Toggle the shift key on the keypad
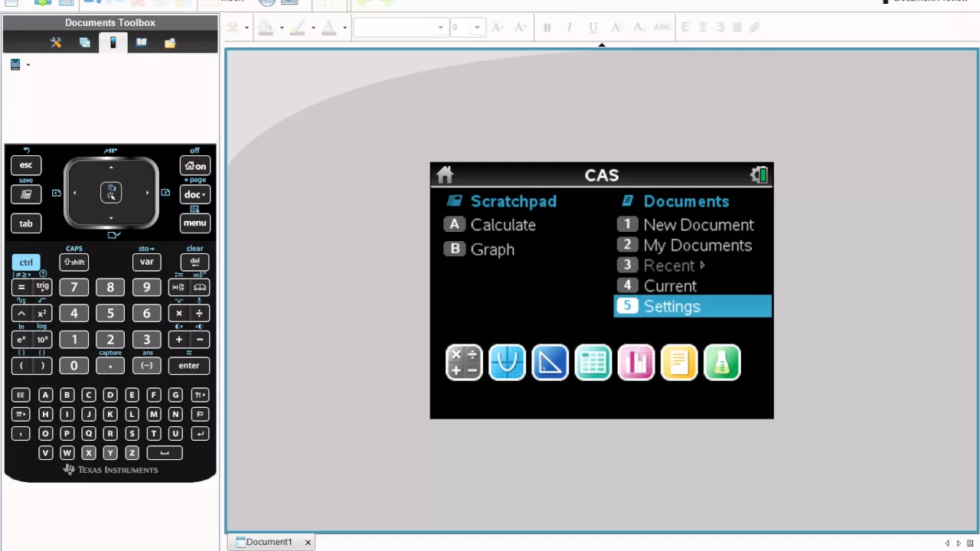Image resolution: width=980 pixels, height=551 pixels. pyautogui.click(x=74, y=262)
